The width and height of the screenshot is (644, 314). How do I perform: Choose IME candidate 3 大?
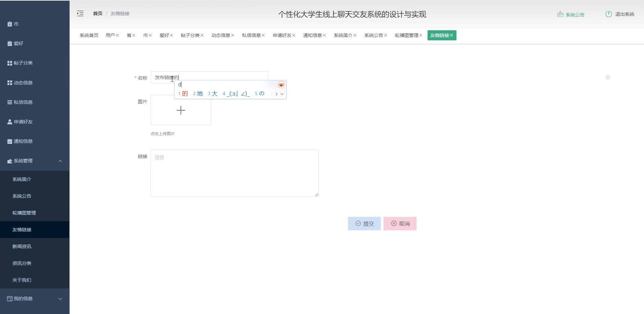pyautogui.click(x=213, y=94)
